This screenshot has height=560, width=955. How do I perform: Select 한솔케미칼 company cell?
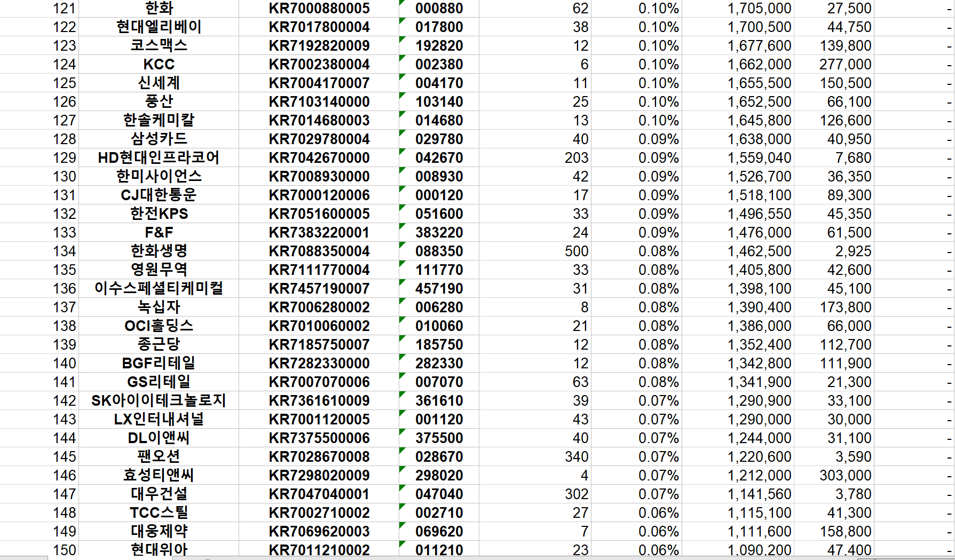pos(159,121)
